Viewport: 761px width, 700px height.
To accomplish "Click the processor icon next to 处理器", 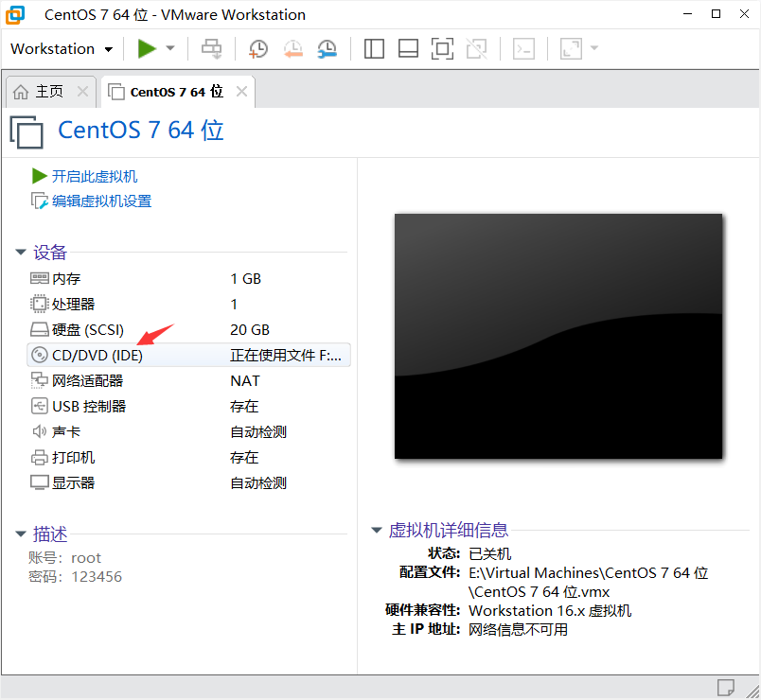I will pos(40,305).
